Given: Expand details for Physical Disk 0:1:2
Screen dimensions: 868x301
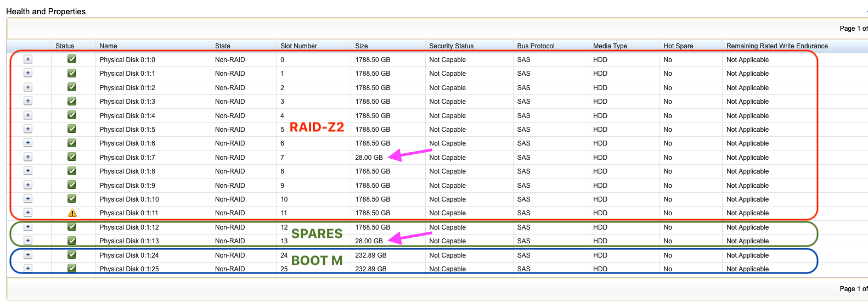Looking at the screenshot, I should pyautogui.click(x=28, y=87).
